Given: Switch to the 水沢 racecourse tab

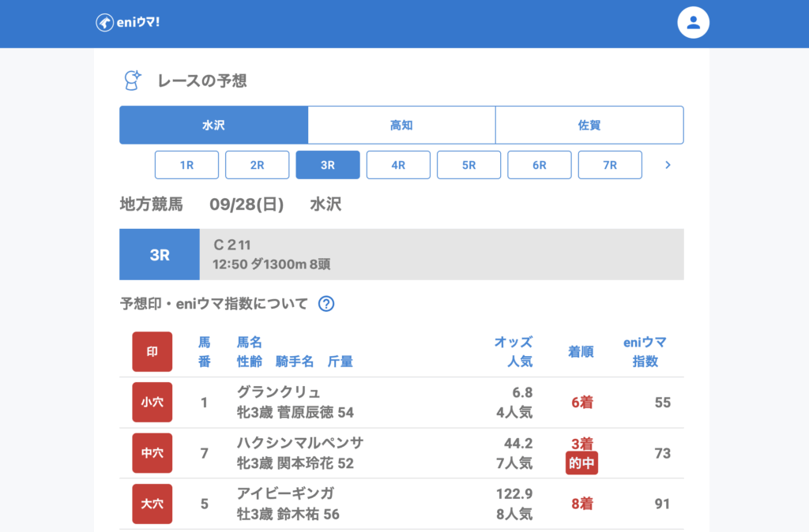Looking at the screenshot, I should (x=213, y=126).
